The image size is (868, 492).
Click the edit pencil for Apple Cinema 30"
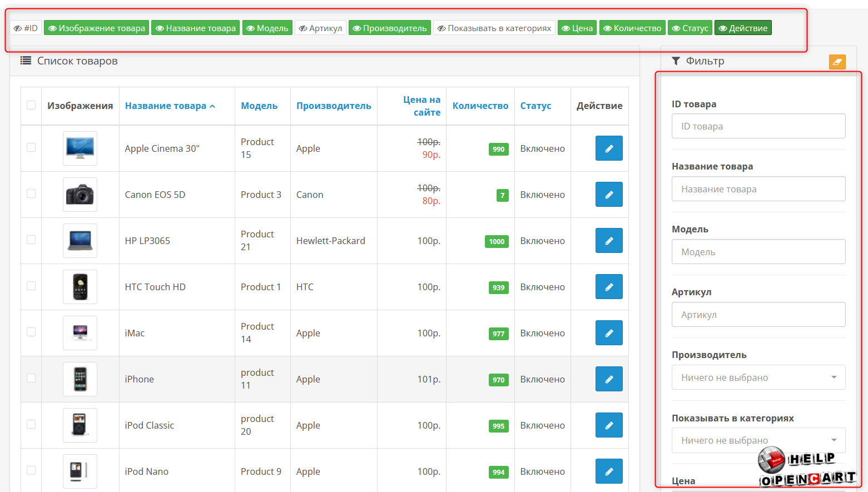click(609, 148)
